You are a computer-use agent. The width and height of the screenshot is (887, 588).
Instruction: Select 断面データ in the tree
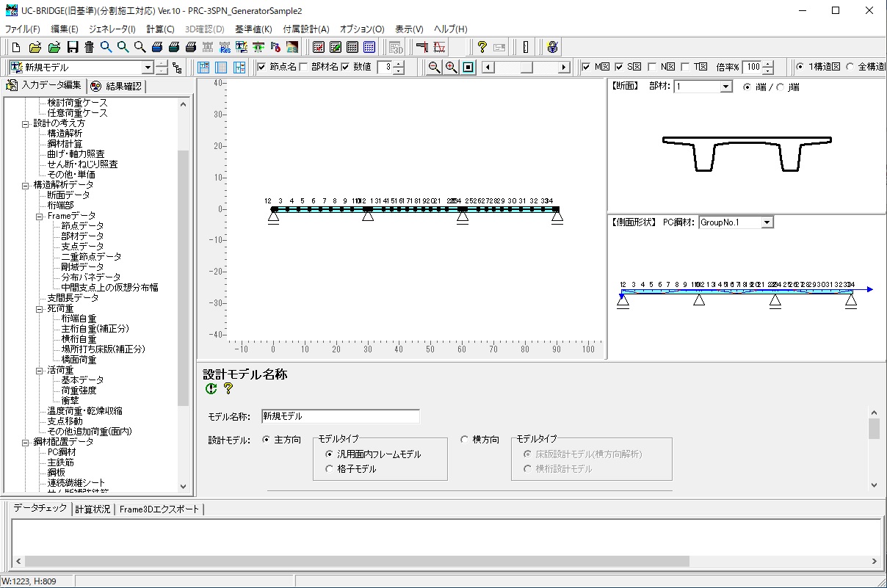click(x=68, y=195)
